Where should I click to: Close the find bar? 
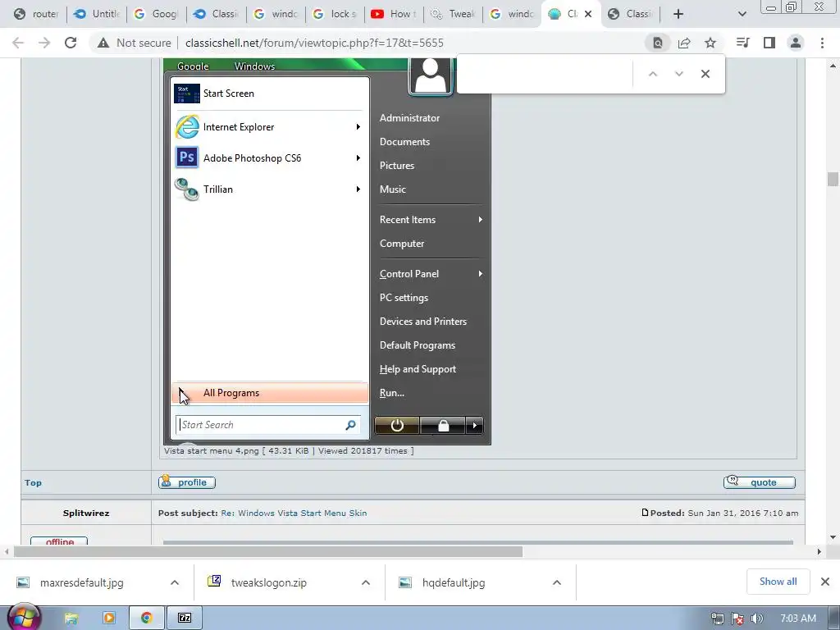pyautogui.click(x=705, y=74)
